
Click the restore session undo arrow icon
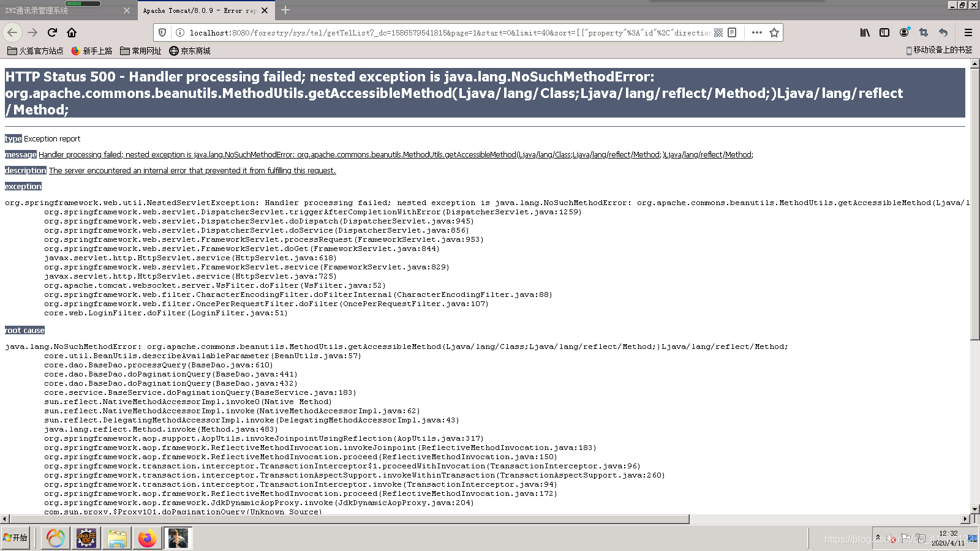click(x=943, y=32)
